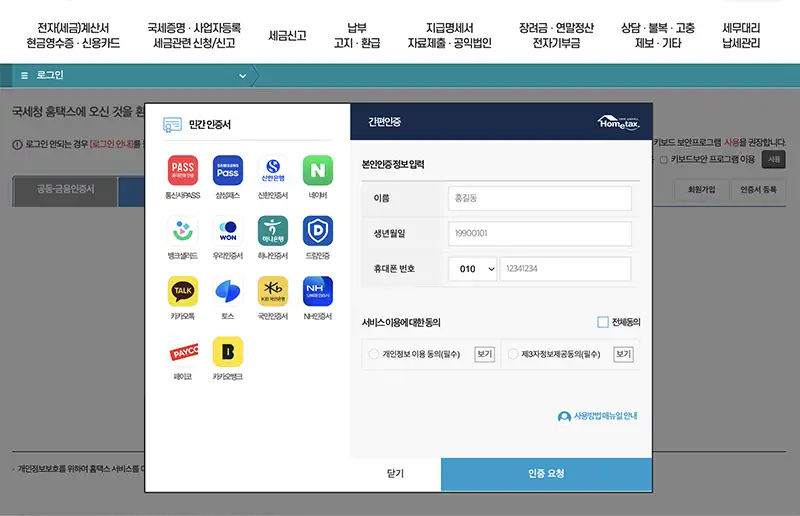Select the 신한인증서 icon

click(x=273, y=170)
